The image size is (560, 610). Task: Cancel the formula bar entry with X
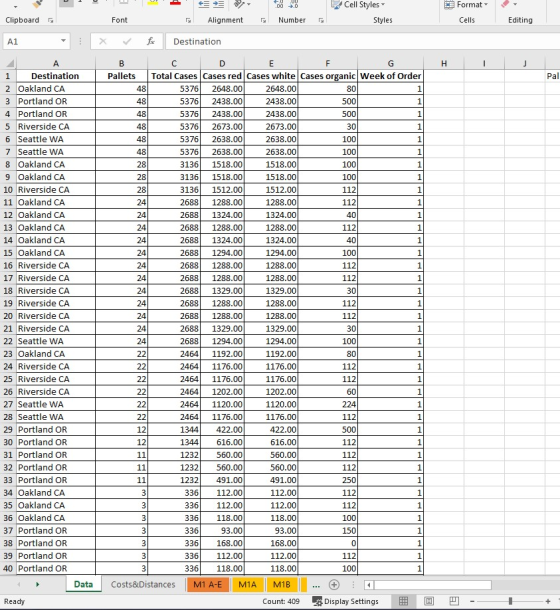[x=103, y=41]
